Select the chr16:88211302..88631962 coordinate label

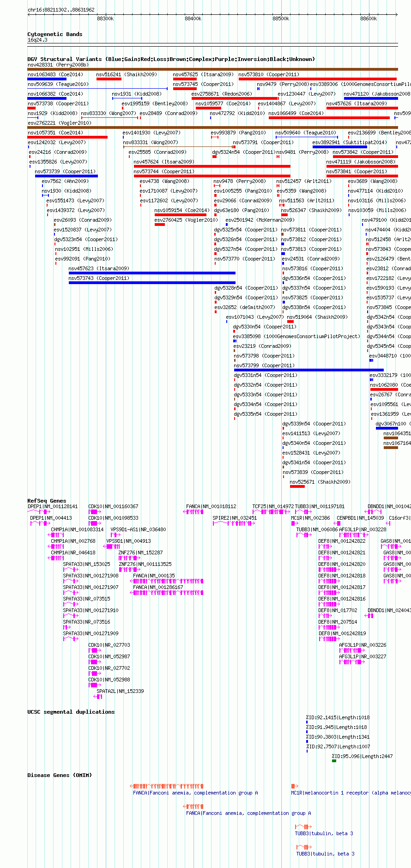61,10
